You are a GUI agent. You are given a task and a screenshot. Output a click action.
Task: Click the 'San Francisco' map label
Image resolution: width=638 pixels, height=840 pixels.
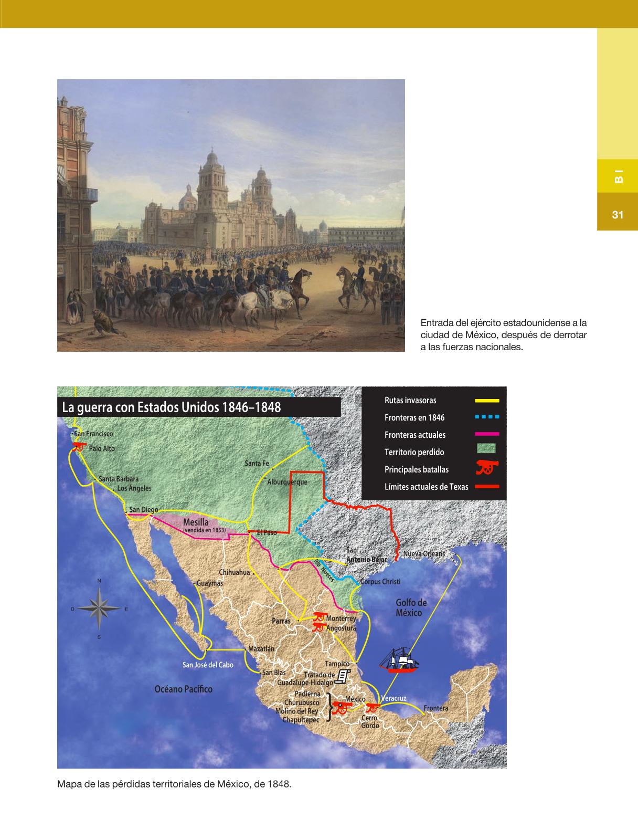point(93,434)
